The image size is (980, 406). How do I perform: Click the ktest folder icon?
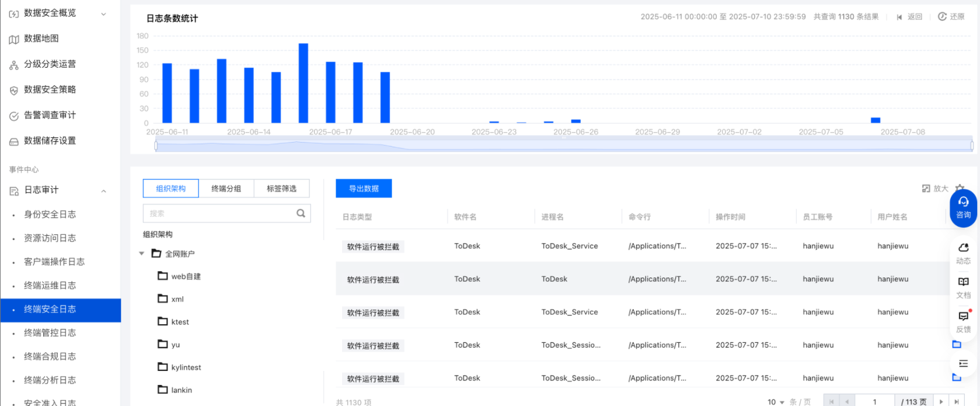point(163,321)
